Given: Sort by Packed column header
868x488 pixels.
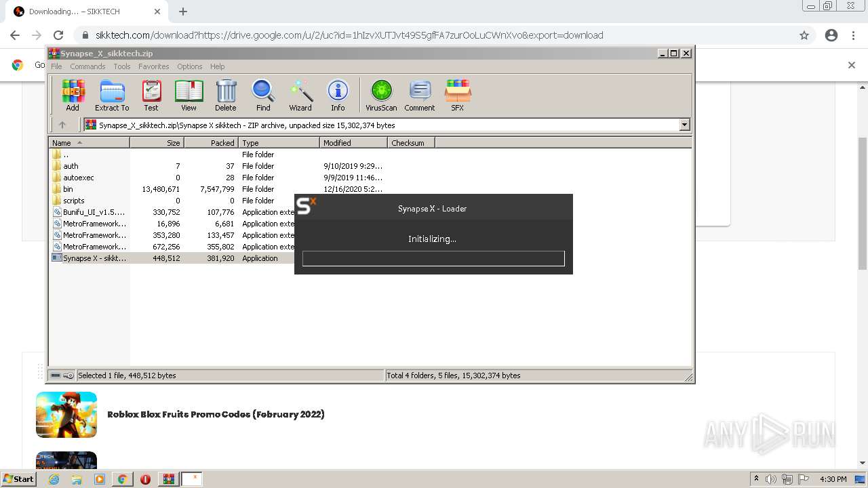Looking at the screenshot, I should tap(211, 142).
